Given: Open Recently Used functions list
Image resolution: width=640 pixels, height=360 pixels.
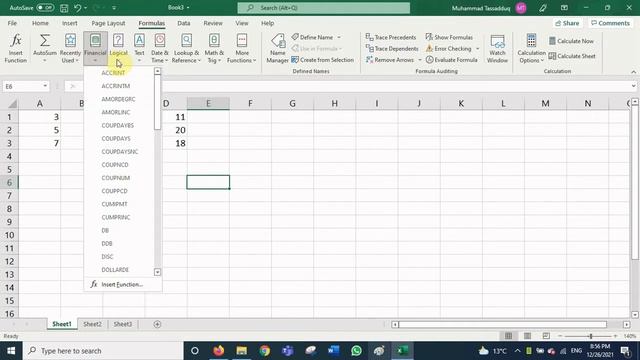Looking at the screenshot, I should 70,48.
